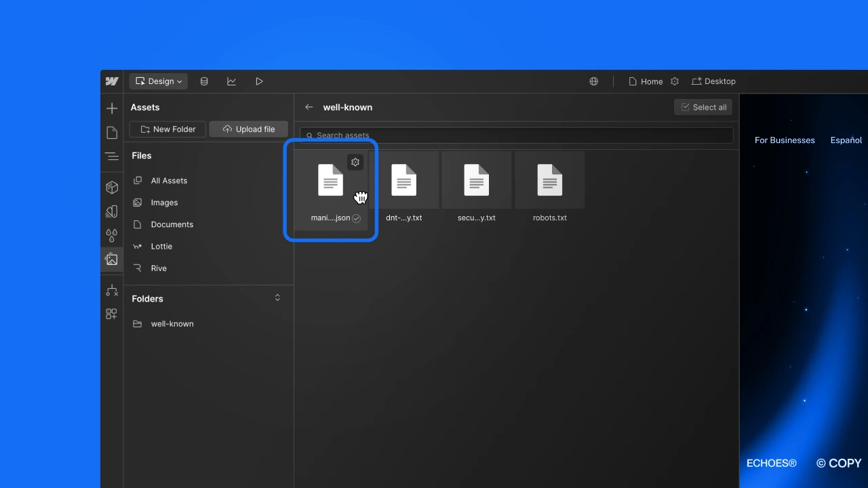
Task: Open the Style selectors droplets icon
Action: [x=112, y=235]
